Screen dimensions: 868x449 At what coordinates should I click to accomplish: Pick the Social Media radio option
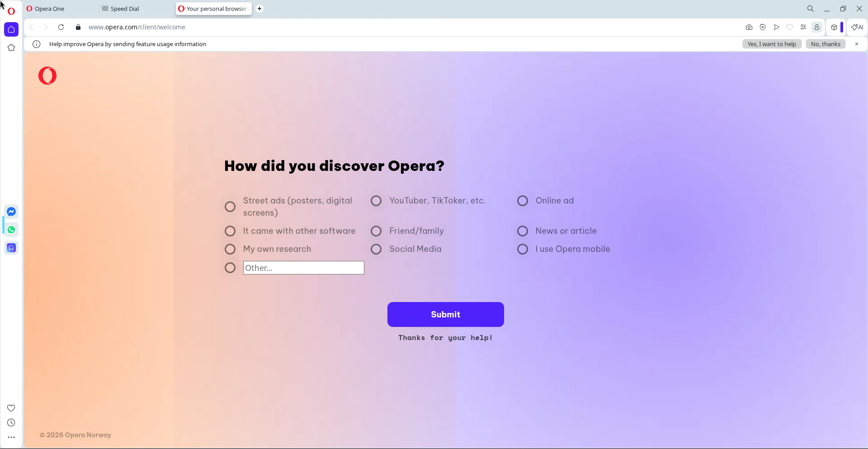376,249
